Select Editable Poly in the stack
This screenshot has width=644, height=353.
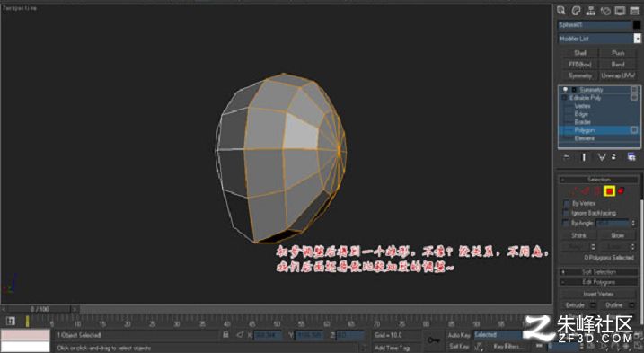pos(586,98)
